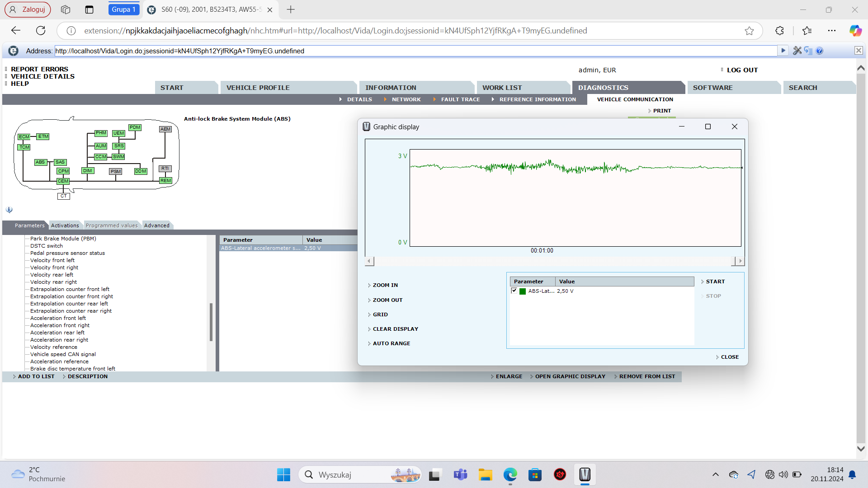This screenshot has width=868, height=488.
Task: Click Auto Range in graphic display
Action: [x=391, y=343]
